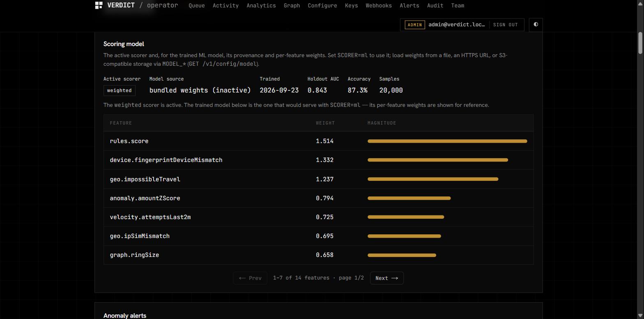Open the Queue nav item
Screen dimensions: 644x319
(x=197, y=6)
